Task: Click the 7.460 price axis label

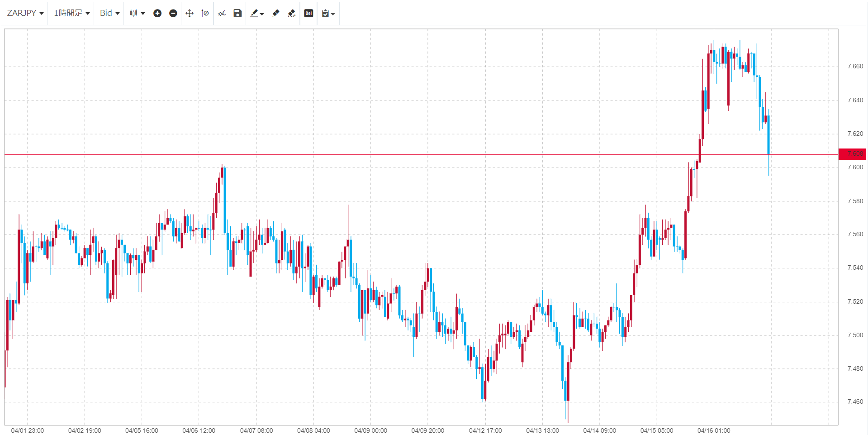Action: point(855,402)
